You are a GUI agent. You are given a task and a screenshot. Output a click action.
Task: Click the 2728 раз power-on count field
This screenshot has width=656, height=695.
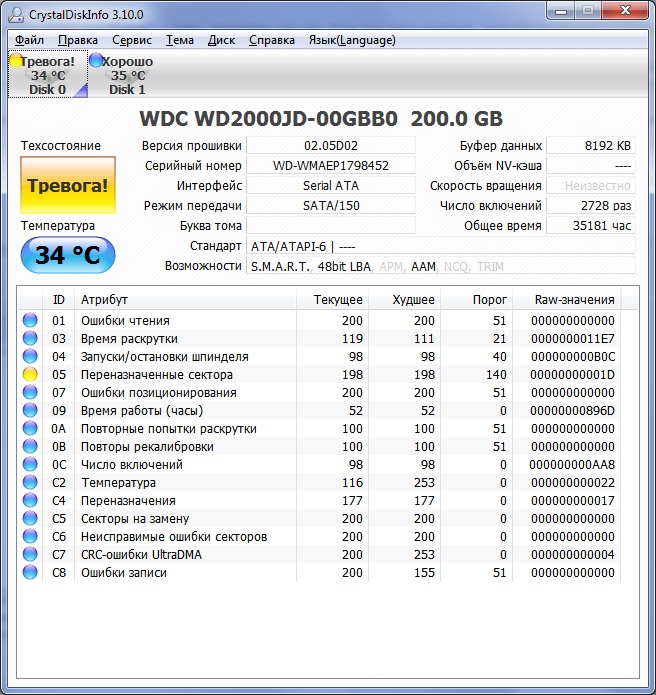point(591,205)
